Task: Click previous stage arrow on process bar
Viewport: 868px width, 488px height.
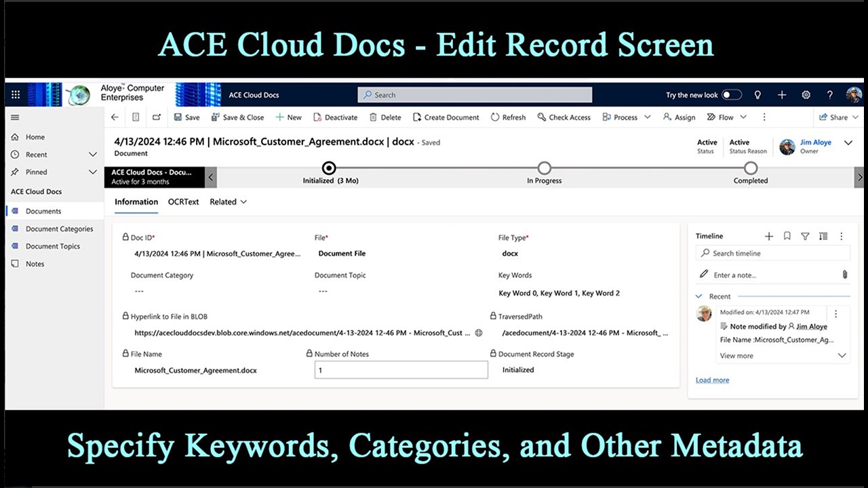Action: 211,177
